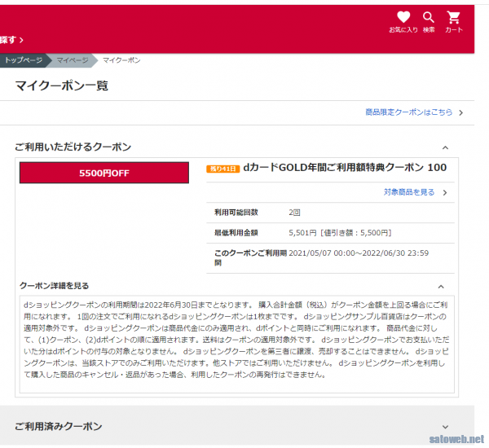This screenshot has width=489, height=448.
Task: Click the クーポン詳細を見る label
Action: click(54, 286)
